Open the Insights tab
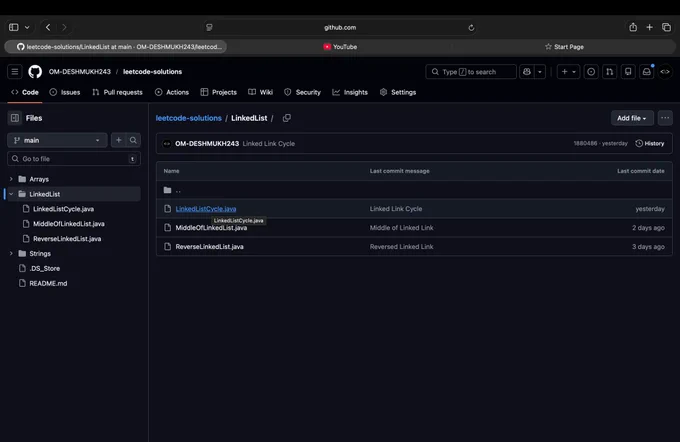The height and width of the screenshot is (442, 680). 350,92
